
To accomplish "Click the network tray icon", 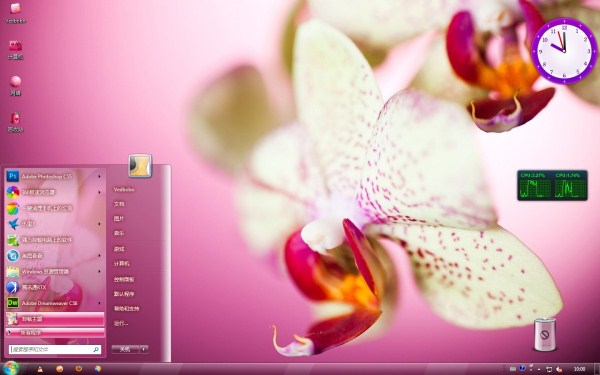I will pyautogui.click(x=549, y=369).
